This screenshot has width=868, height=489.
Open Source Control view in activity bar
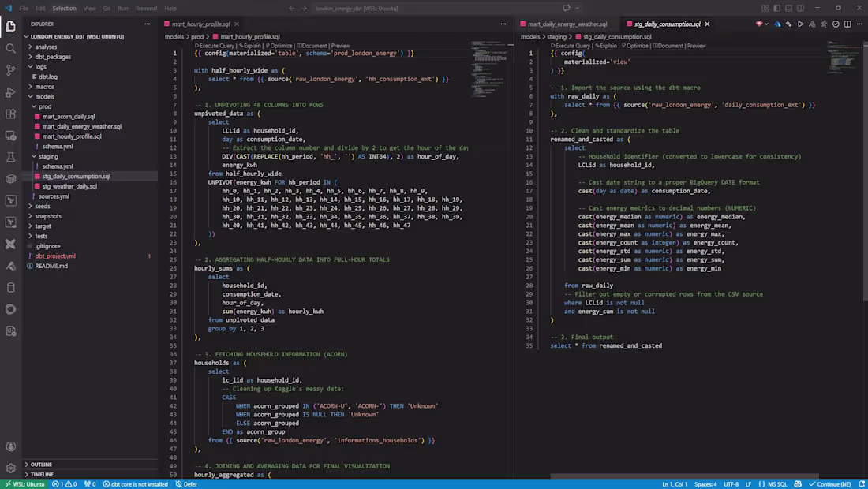(10, 70)
